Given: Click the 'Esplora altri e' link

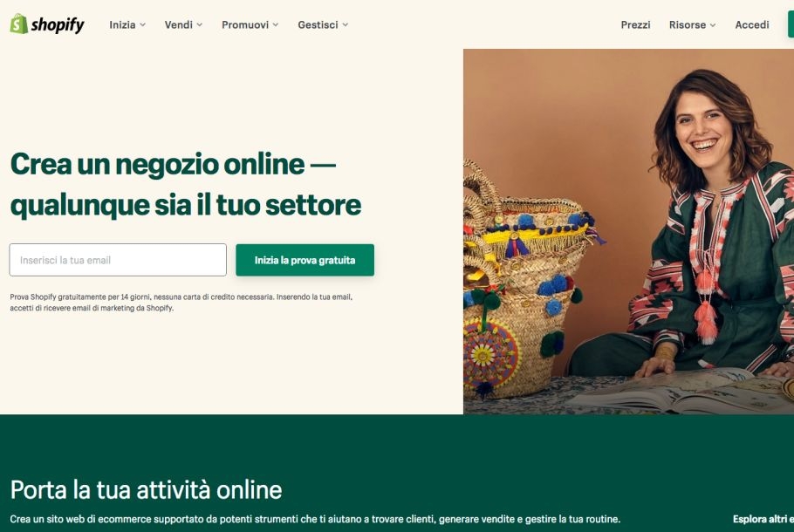Looking at the screenshot, I should pos(763,519).
